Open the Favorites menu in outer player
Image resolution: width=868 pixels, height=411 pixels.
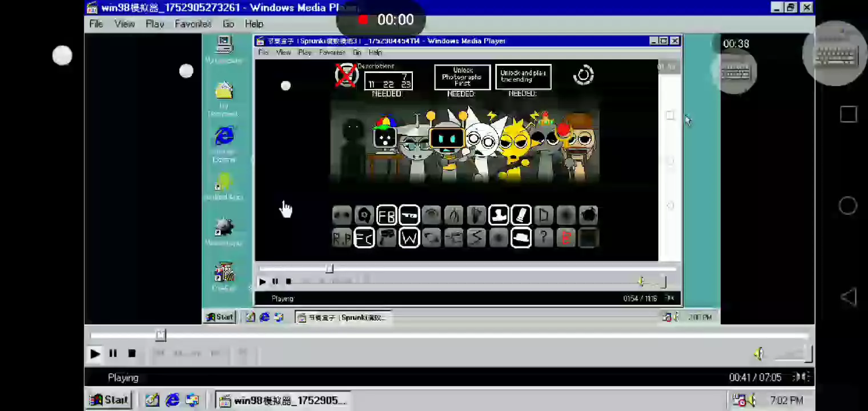[x=192, y=24]
